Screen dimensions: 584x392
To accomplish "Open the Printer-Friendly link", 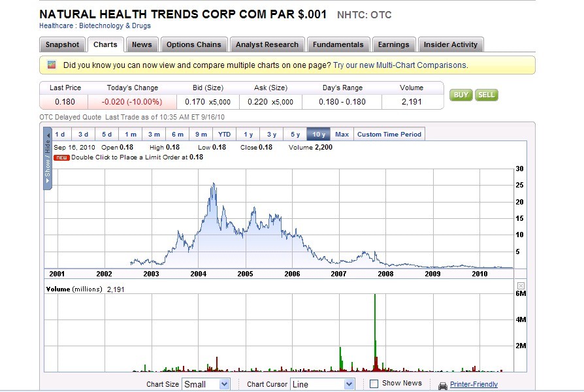I will [x=474, y=385].
